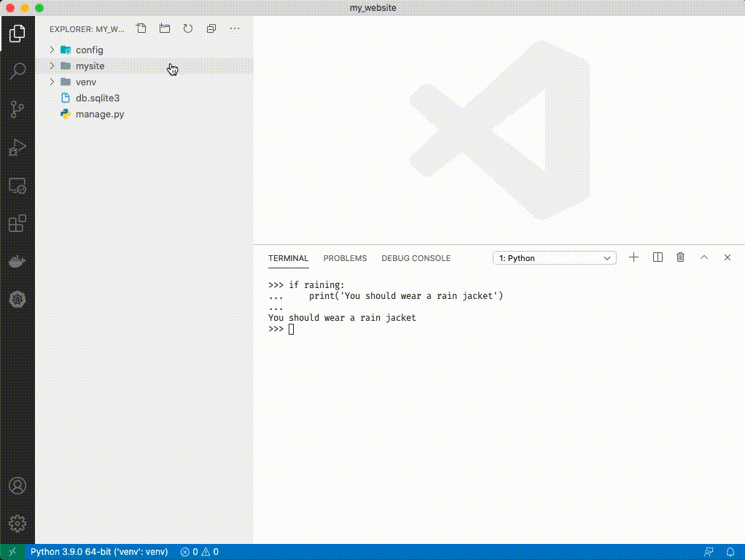The height and width of the screenshot is (560, 745).
Task: Open the terminal selection dropdown showing 1: Python
Action: [x=554, y=257]
